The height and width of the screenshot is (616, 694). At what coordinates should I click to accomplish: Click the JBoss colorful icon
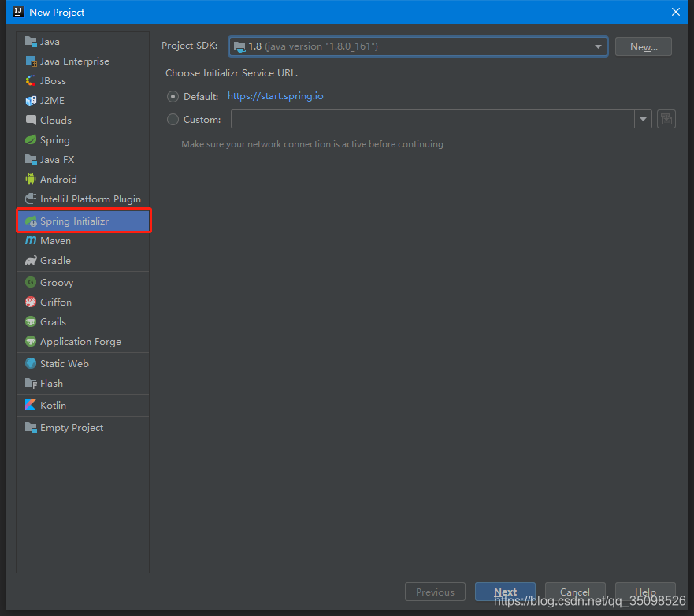(31, 81)
